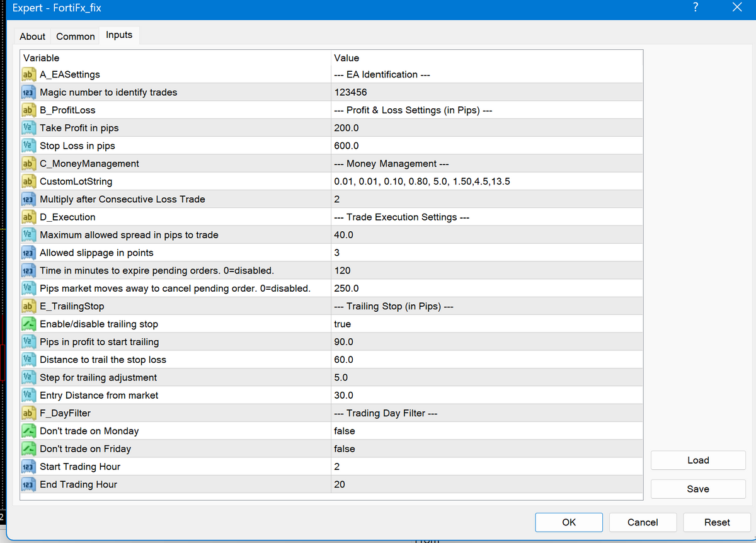The width and height of the screenshot is (756, 543).
Task: Click the string type icon beside A_EASettings
Action: [28, 74]
